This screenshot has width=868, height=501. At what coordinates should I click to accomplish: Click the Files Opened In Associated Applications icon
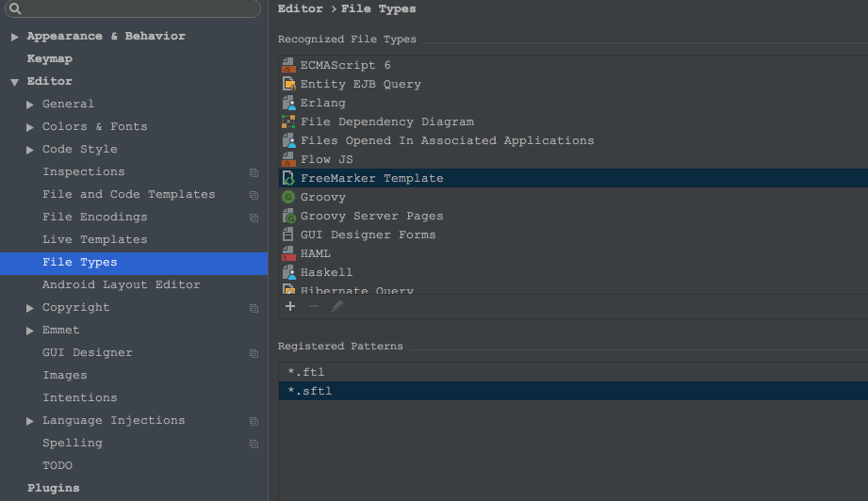pos(288,140)
